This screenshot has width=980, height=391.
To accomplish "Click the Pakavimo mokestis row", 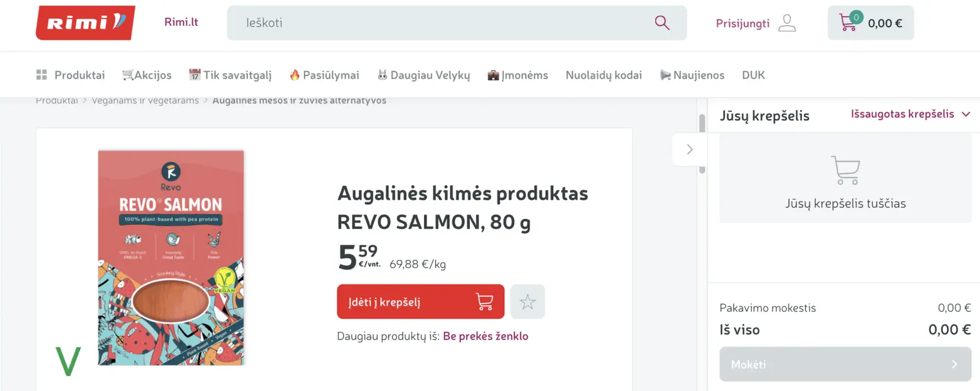I will (845, 308).
